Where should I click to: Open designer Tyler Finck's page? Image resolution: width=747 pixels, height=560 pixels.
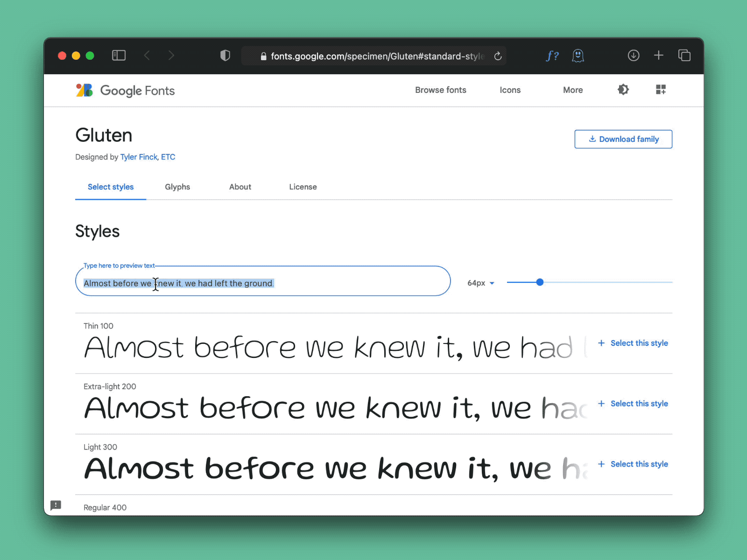[139, 157]
